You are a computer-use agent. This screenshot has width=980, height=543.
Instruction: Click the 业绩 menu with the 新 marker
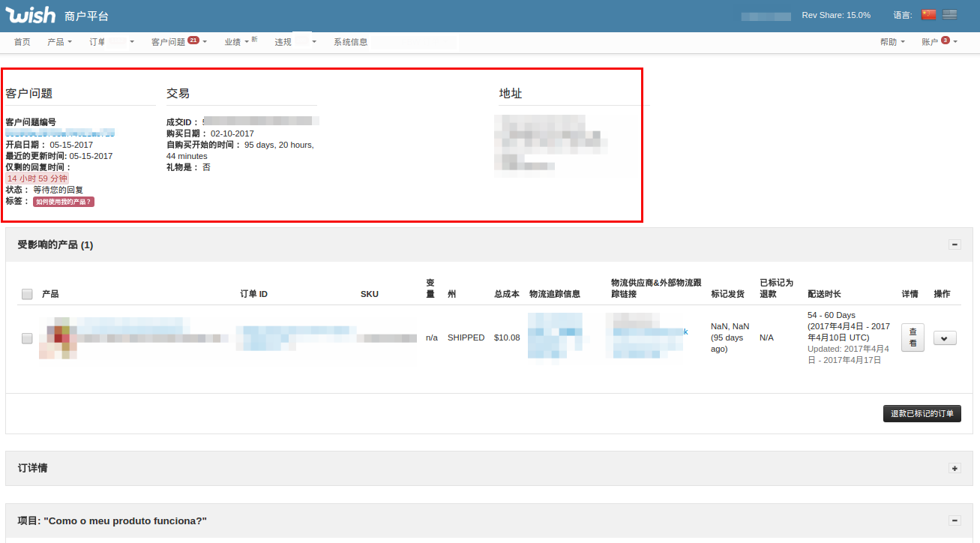point(235,42)
